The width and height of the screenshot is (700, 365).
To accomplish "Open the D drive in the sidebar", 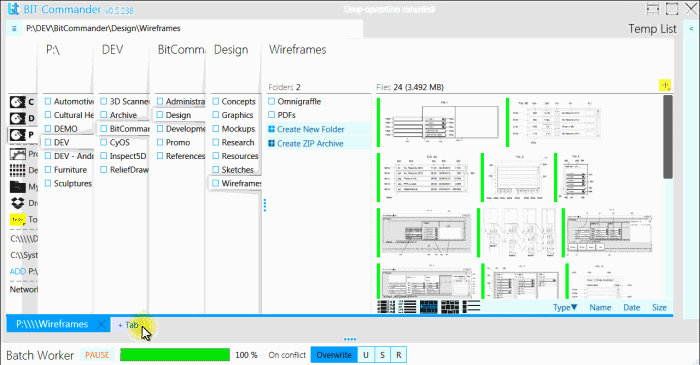I will 17,119.
